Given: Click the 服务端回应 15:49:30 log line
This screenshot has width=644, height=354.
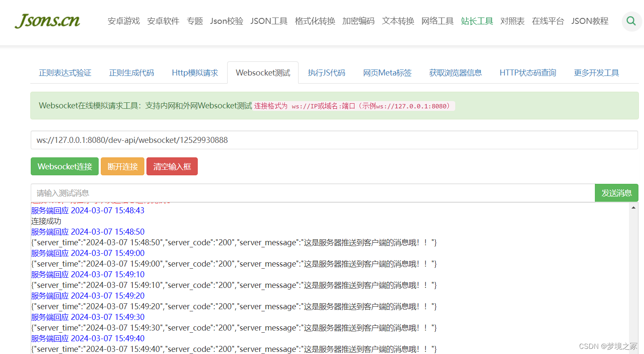Looking at the screenshot, I should point(88,317).
